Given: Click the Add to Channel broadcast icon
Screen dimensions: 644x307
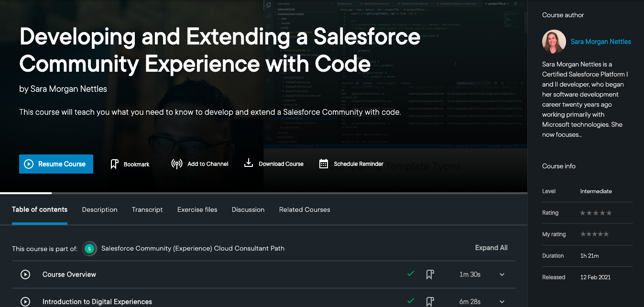Looking at the screenshot, I should [x=177, y=164].
